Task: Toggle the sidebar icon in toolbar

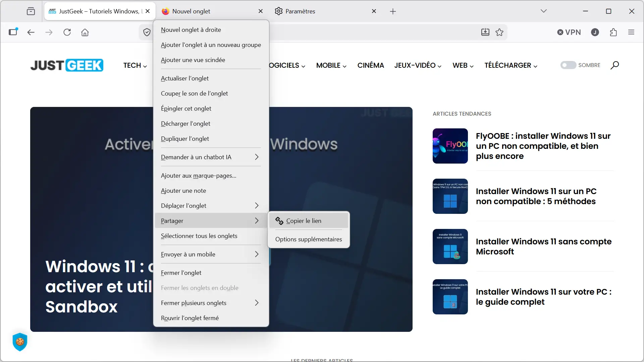Action: [13, 32]
